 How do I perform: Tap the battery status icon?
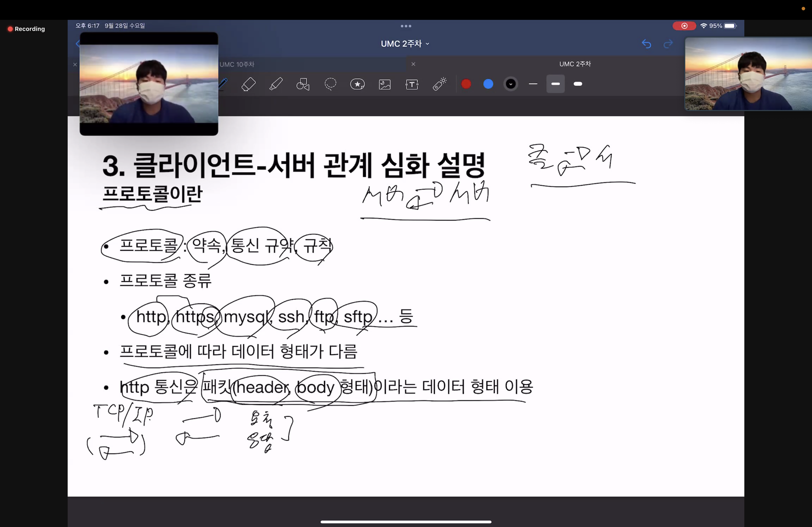730,26
